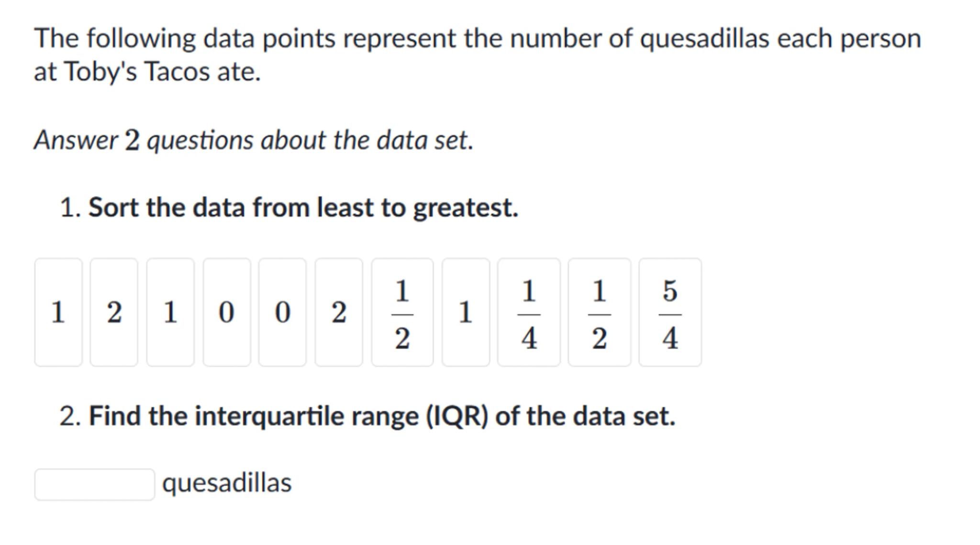This screenshot has height=545, width=980.
Task: Pick the 1 card between two fractions
Action: pos(466,312)
